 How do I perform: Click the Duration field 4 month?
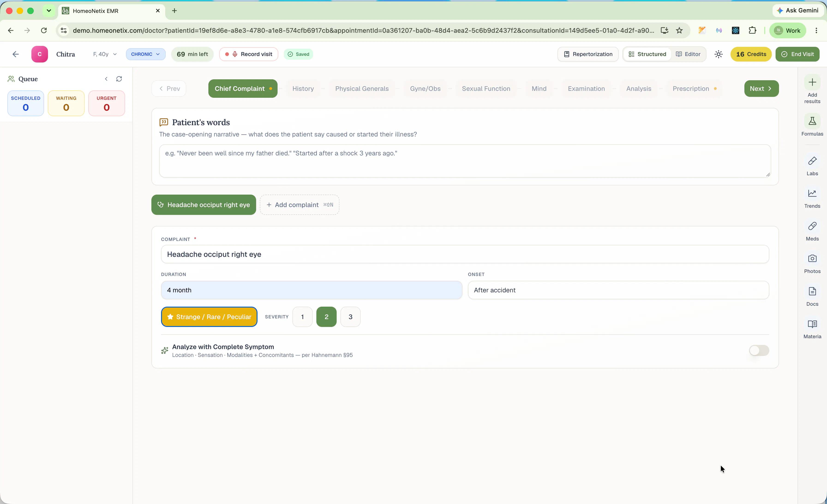(x=312, y=290)
